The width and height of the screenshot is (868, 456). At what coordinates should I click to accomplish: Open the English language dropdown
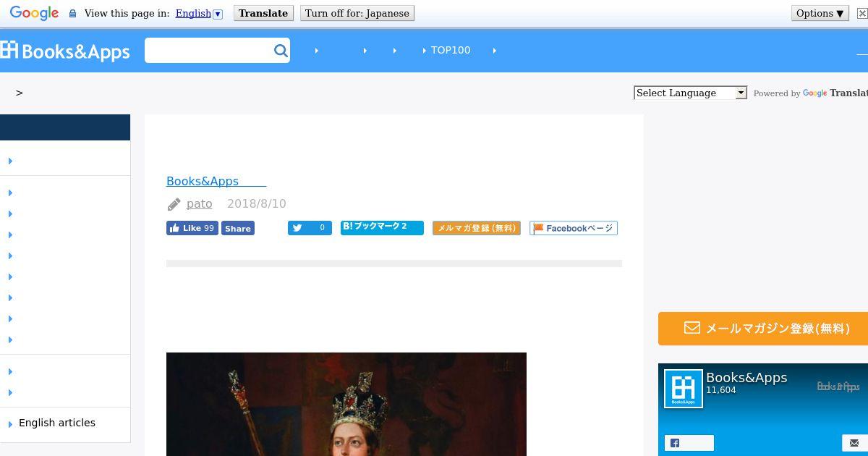click(199, 13)
